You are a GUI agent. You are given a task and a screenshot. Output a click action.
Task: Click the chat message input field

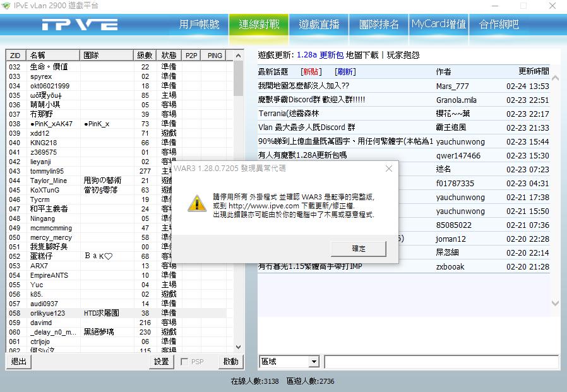point(441,362)
